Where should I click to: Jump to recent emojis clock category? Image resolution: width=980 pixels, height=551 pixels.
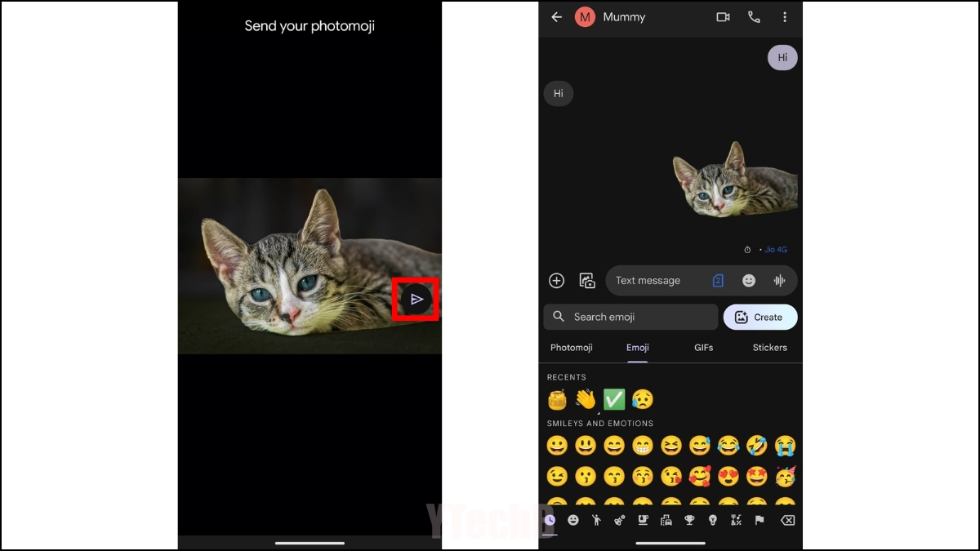pyautogui.click(x=550, y=520)
